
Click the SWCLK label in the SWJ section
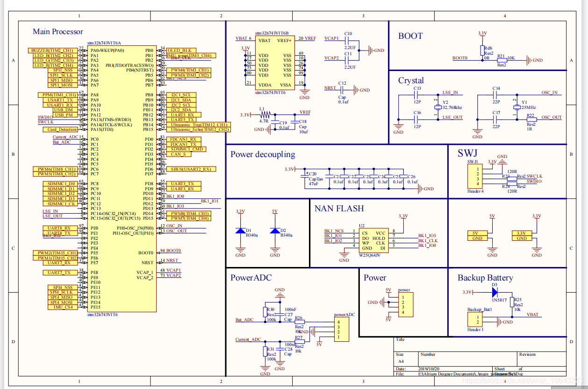coord(534,176)
